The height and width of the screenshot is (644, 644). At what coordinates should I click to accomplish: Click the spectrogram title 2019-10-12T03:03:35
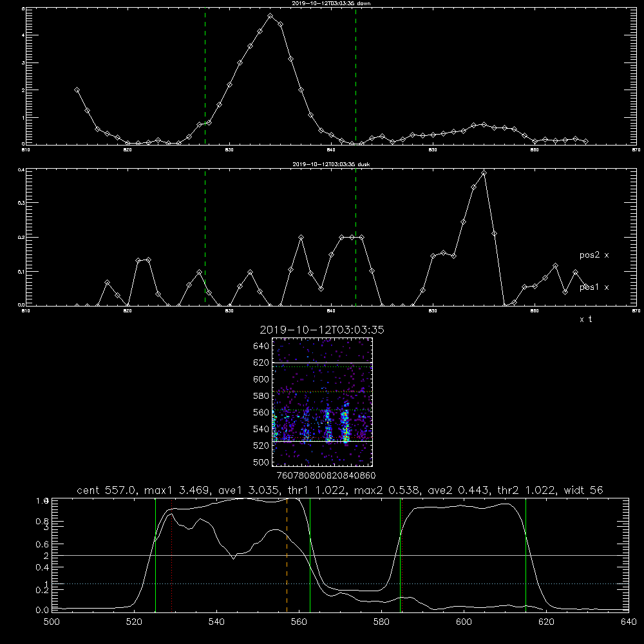(322, 330)
